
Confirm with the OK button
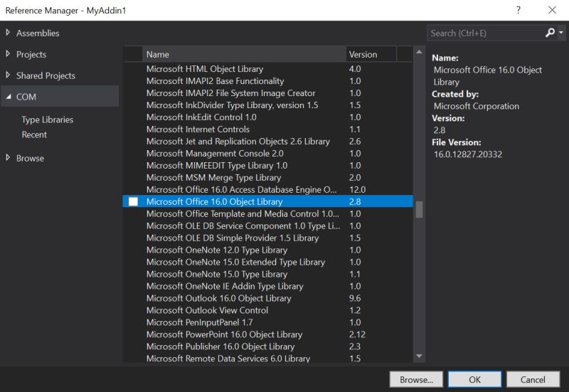click(x=474, y=379)
